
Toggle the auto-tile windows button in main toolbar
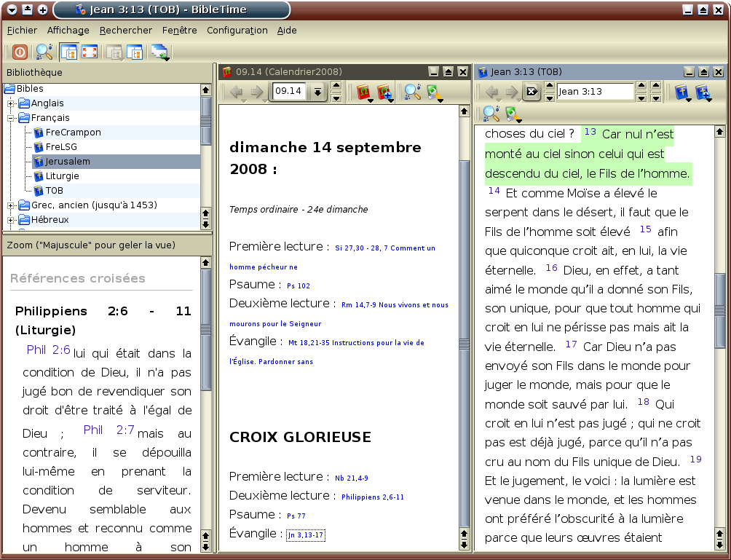pos(69,52)
